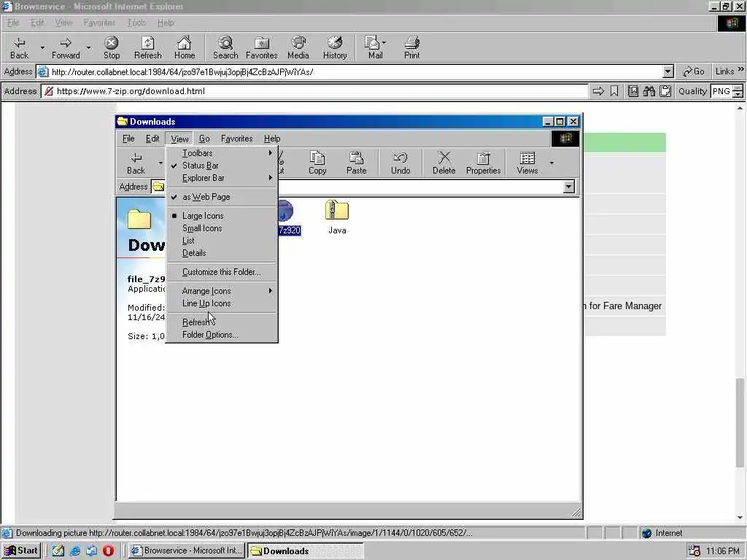Click Internet Explorer icon in quick launch
The height and width of the screenshot is (560, 747).
click(x=75, y=551)
